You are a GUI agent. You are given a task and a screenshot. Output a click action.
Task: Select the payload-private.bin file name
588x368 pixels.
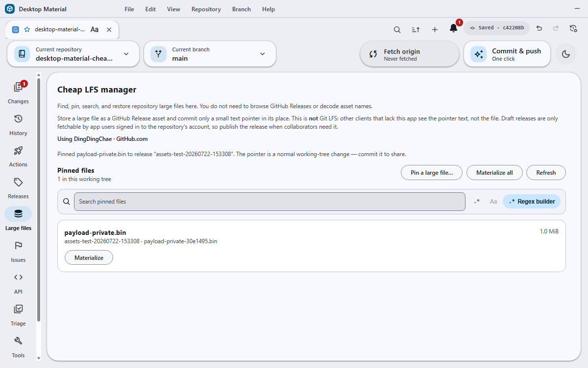pos(95,232)
